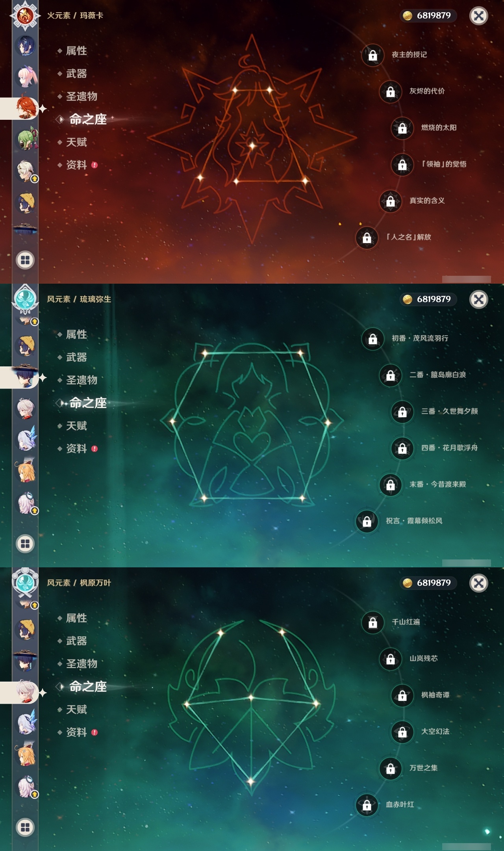Open 资料 tab with red alert in Mavuika panel
The height and width of the screenshot is (851, 504).
[x=77, y=165]
